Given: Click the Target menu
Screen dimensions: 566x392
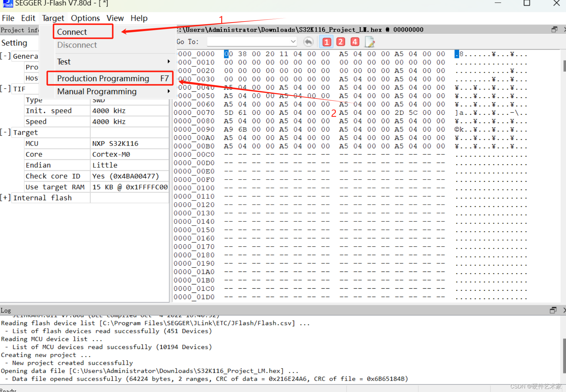Looking at the screenshot, I should [53, 18].
